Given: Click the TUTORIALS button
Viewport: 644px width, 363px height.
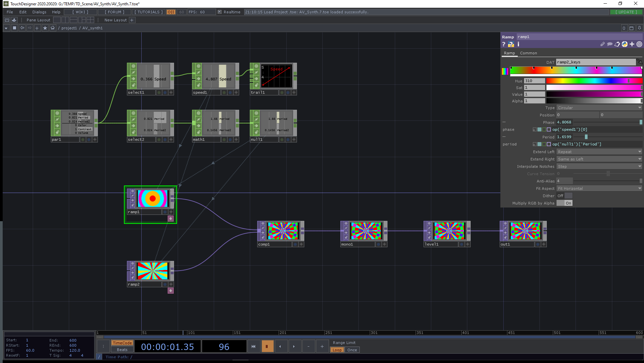Looking at the screenshot, I should (148, 12).
